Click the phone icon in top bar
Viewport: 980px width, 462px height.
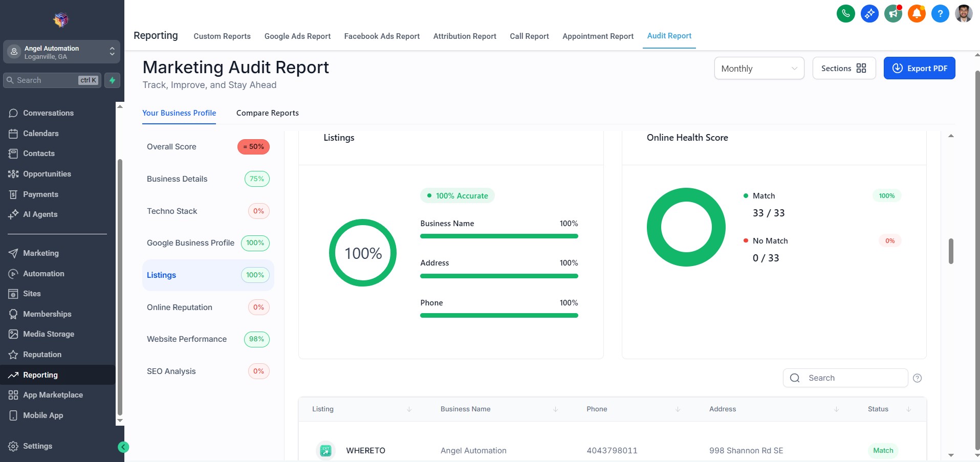pos(845,13)
